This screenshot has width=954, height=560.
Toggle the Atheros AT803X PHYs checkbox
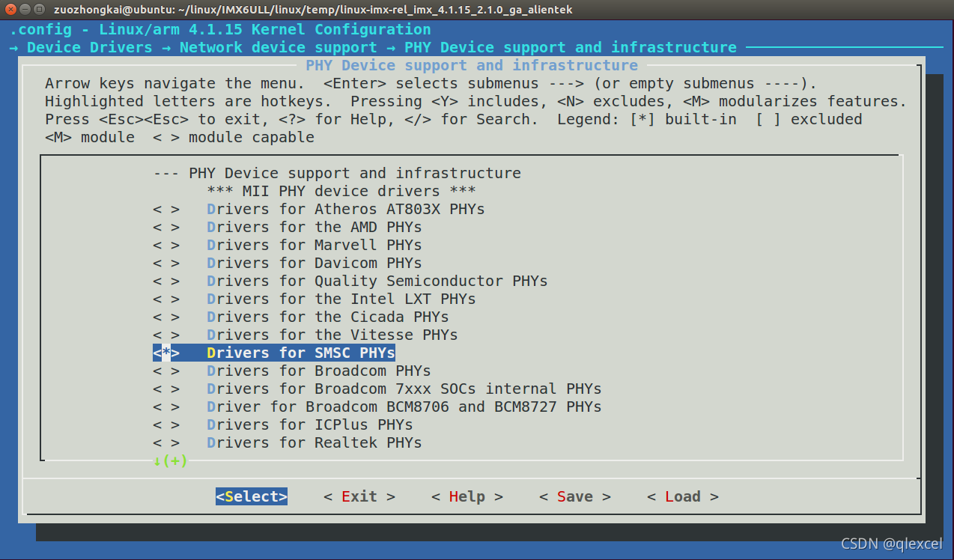pyautogui.click(x=166, y=209)
